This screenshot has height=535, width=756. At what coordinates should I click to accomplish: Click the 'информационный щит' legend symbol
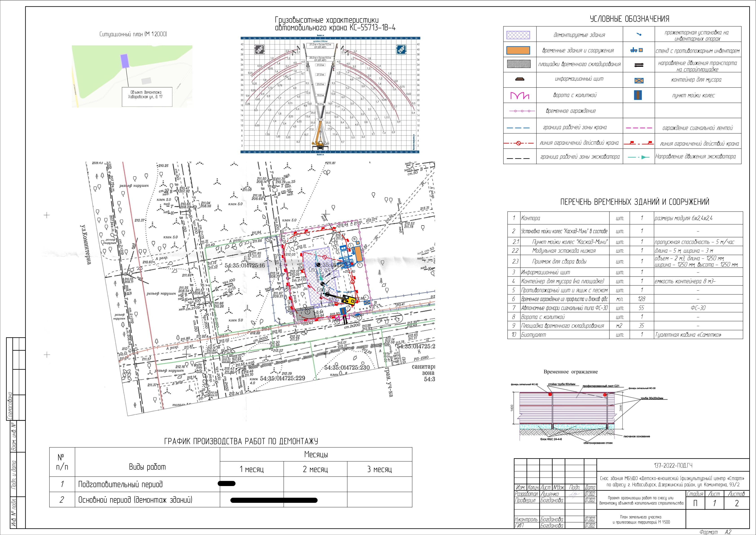pos(519,79)
